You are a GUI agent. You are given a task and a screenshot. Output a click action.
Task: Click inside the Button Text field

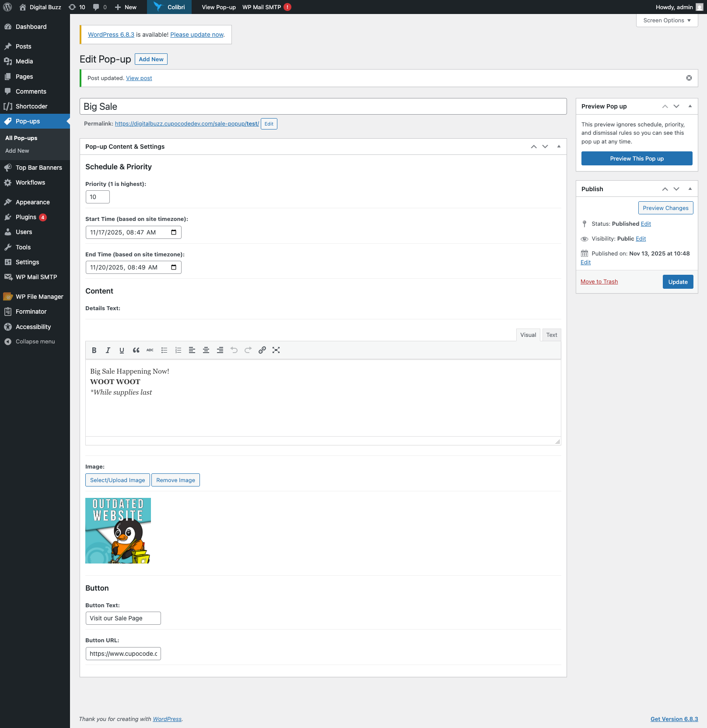point(123,618)
